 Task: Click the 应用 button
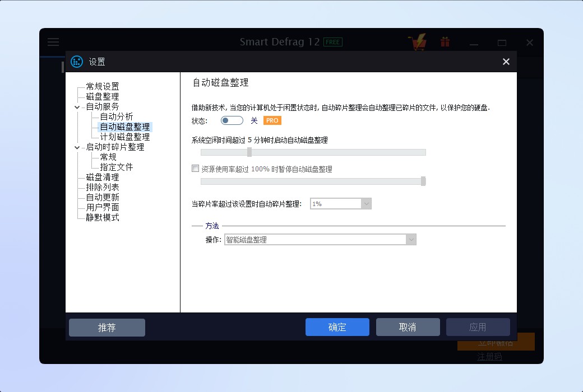[x=478, y=327]
